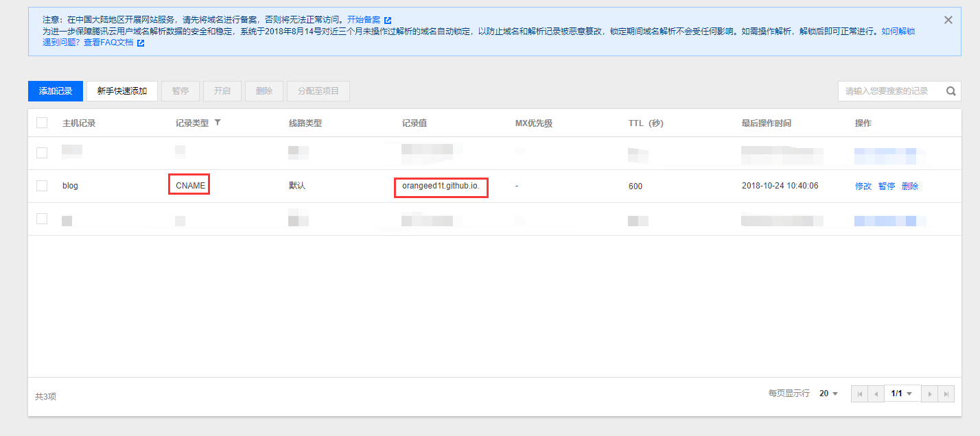The width and height of the screenshot is (980, 436).
Task: Close the notice banner with X
Action: 948,20
